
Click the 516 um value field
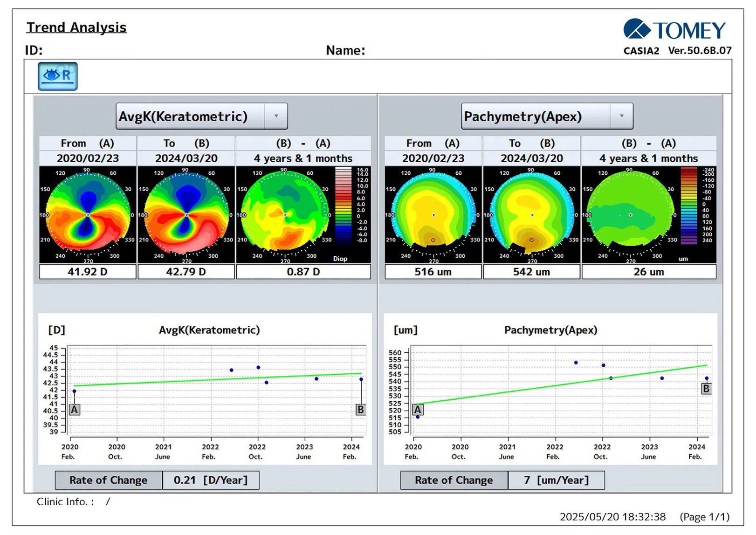(433, 272)
